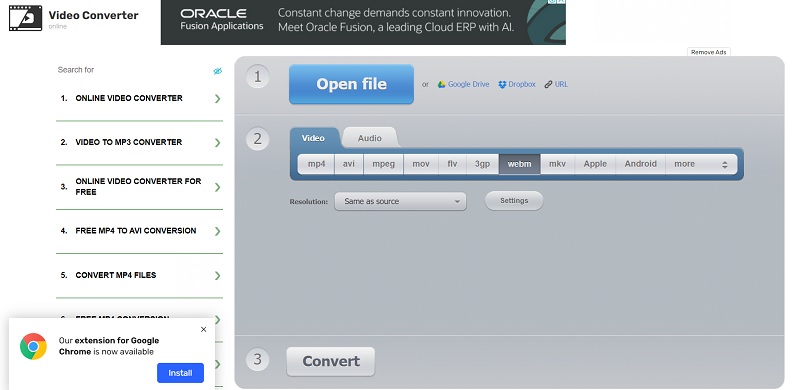Click the Video Converter title text
This screenshot has width=800, height=390.
[x=93, y=15]
